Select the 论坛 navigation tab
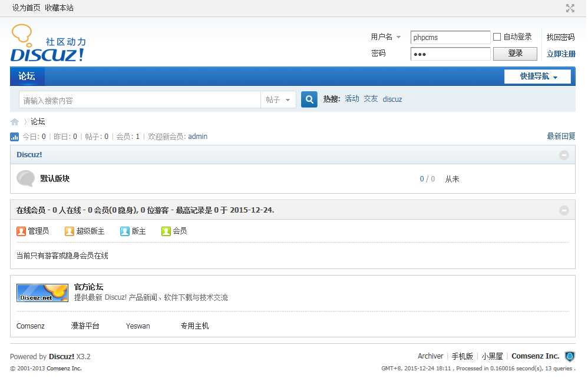Screen dimensions: 588x378 tap(27, 76)
